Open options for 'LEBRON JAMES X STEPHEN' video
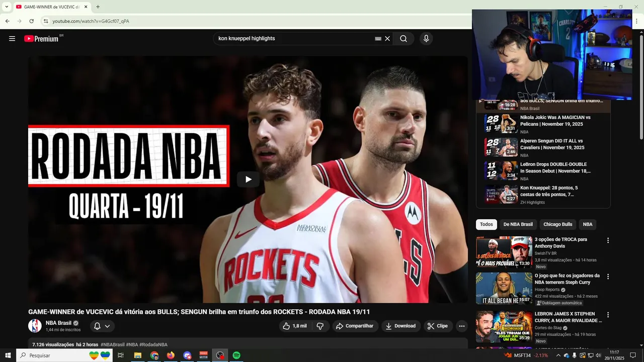This screenshot has width=644, height=362. point(608,315)
